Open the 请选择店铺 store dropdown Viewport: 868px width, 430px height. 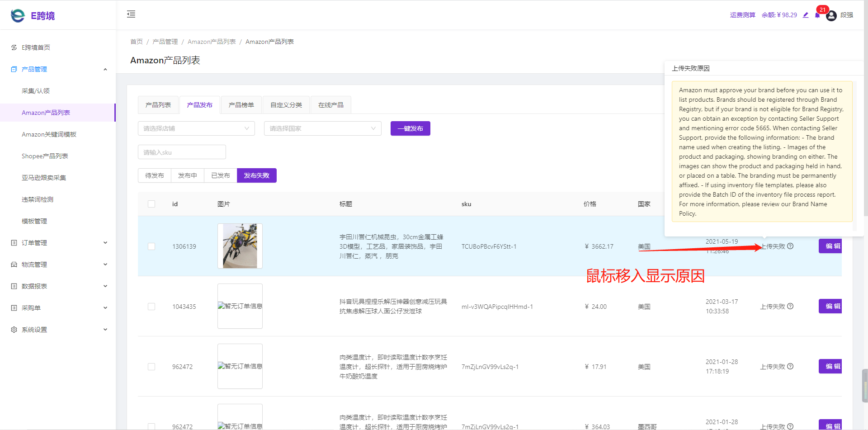coord(196,128)
